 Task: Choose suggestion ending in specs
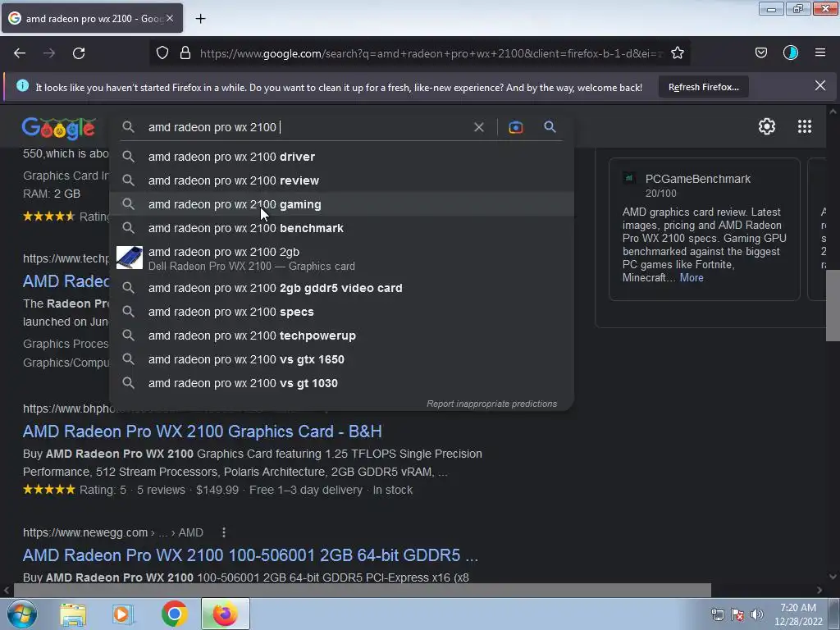tap(341, 312)
